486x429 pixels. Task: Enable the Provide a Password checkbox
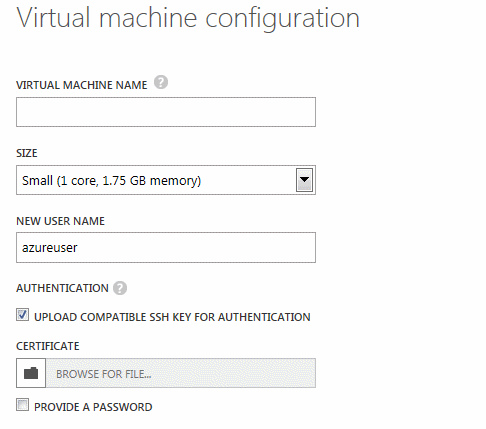(x=22, y=405)
